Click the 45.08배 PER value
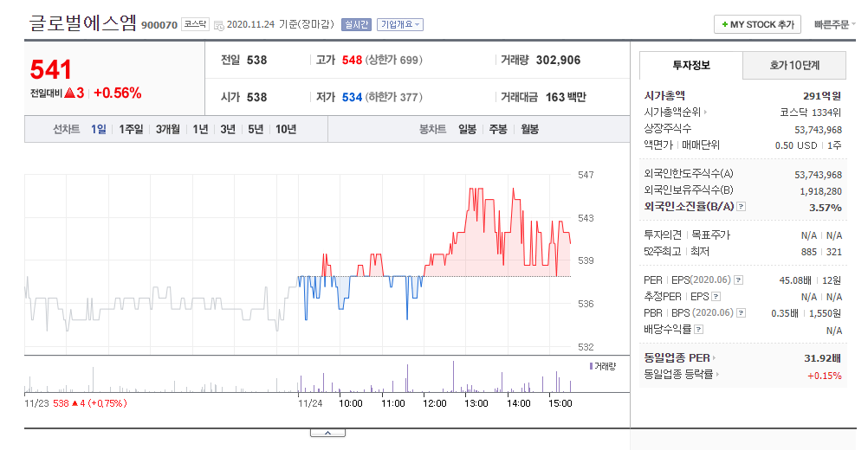 click(795, 280)
